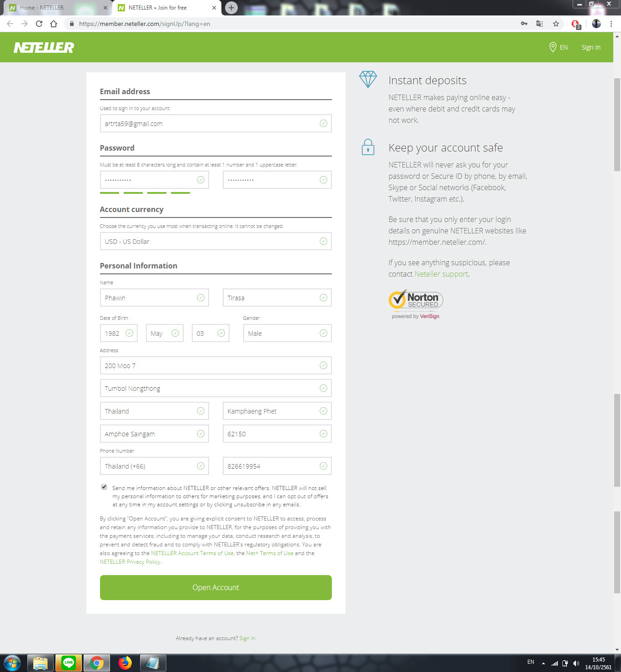Uncheck the marketing offers checkbox
The image size is (621, 672).
(x=104, y=487)
